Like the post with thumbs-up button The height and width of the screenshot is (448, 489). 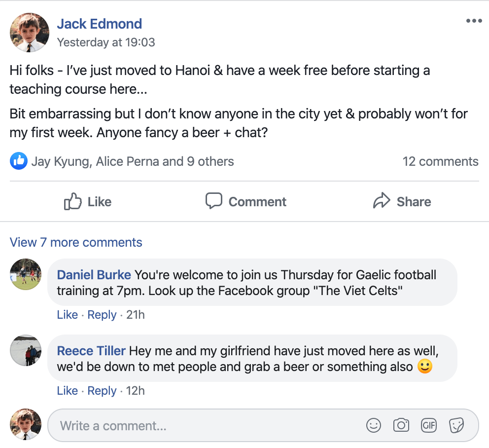88,201
